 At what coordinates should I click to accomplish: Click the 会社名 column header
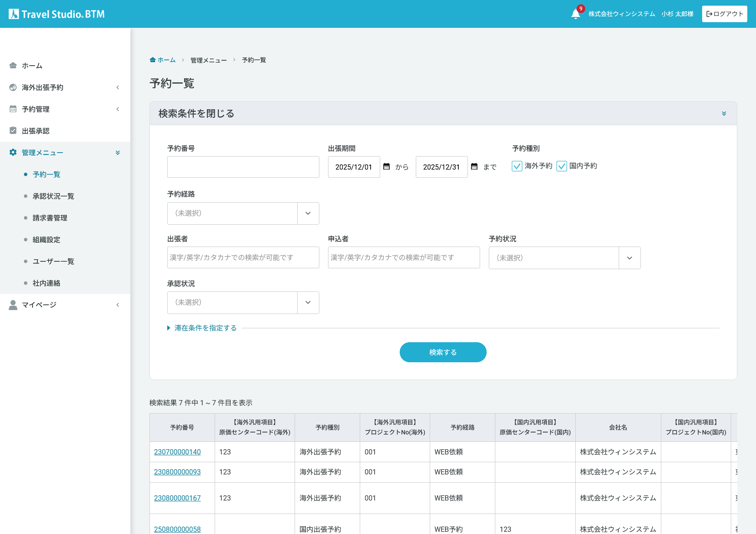click(618, 427)
